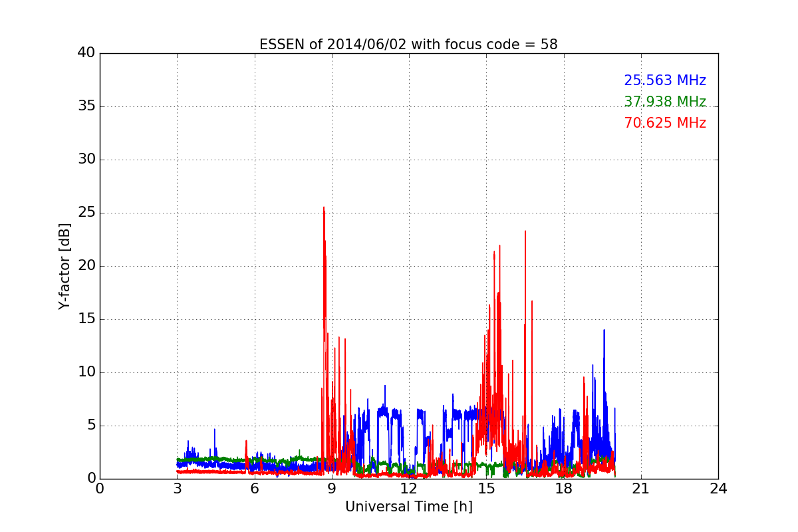Click y-axis tick label 10
The width and height of the screenshot is (798, 532).
(x=86, y=372)
